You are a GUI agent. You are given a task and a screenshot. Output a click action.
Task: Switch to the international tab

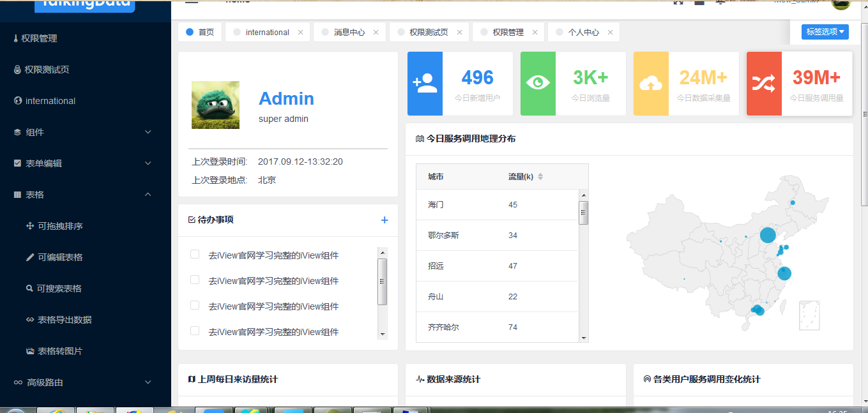point(267,32)
